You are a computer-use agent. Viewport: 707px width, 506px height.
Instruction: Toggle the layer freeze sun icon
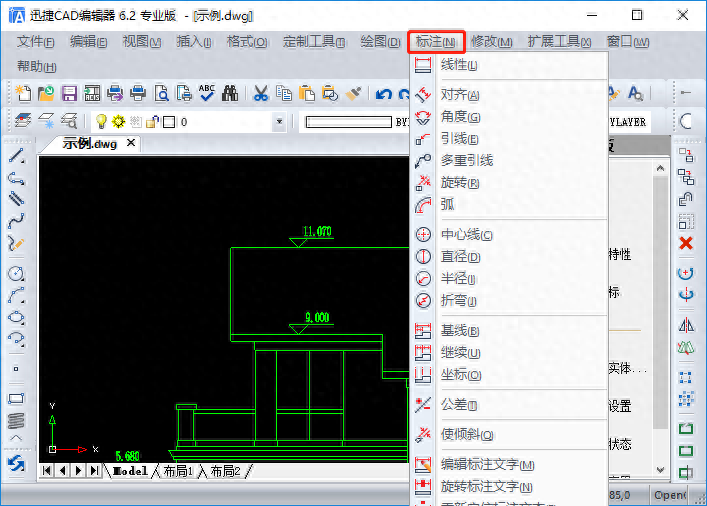pos(118,121)
